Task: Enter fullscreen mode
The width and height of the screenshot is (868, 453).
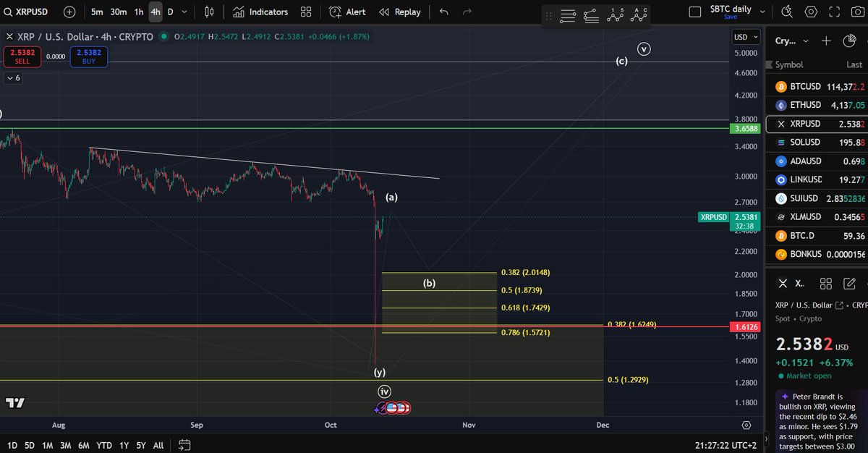Action: (833, 12)
